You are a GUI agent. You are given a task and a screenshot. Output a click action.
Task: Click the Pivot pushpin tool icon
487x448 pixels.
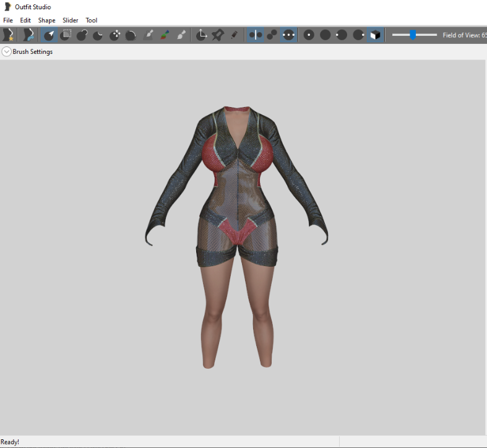(x=218, y=35)
